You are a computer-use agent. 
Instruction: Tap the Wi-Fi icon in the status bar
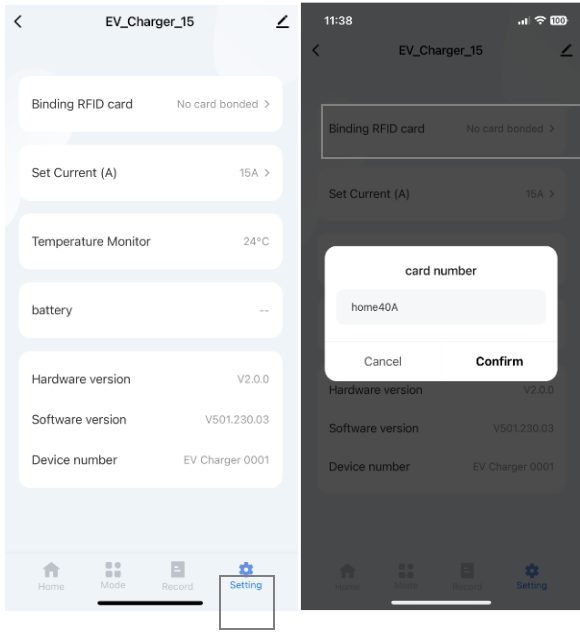click(x=540, y=20)
